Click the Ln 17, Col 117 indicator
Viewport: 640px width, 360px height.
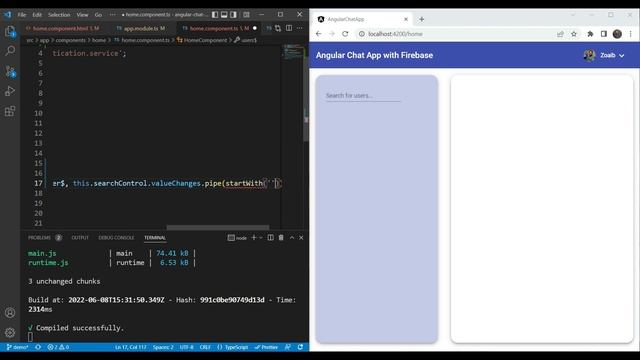[131, 347]
